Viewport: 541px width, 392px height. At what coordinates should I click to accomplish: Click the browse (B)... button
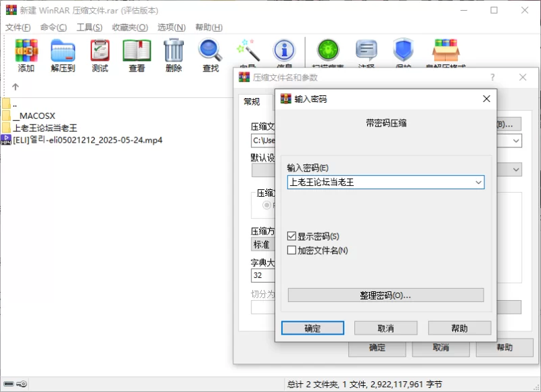(509, 124)
